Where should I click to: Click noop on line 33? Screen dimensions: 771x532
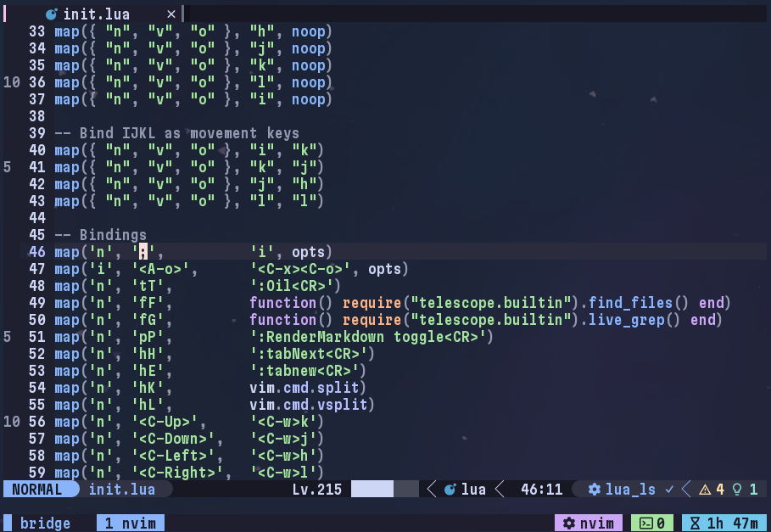click(308, 31)
